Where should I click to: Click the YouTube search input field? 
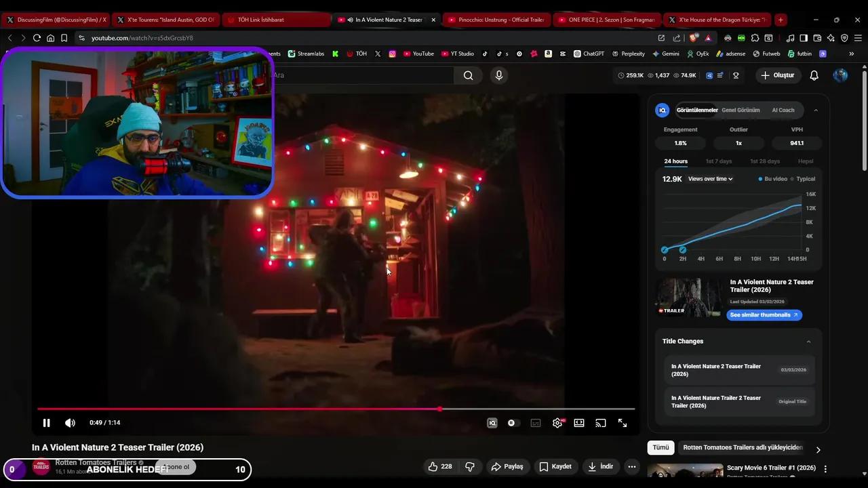[x=363, y=75]
